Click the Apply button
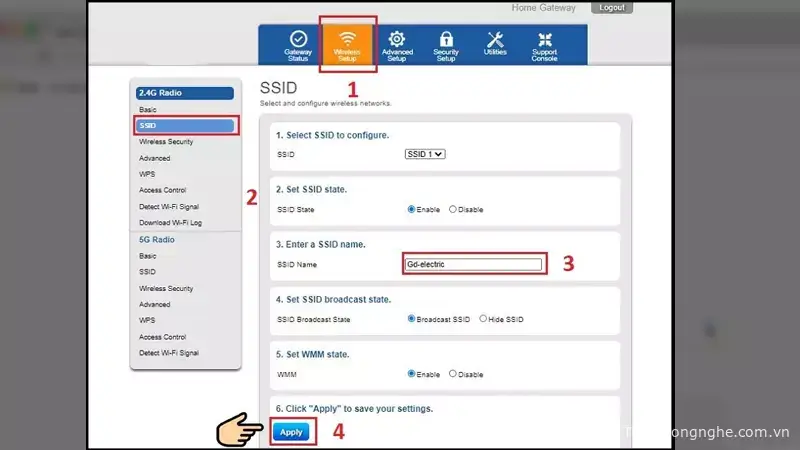 291,432
